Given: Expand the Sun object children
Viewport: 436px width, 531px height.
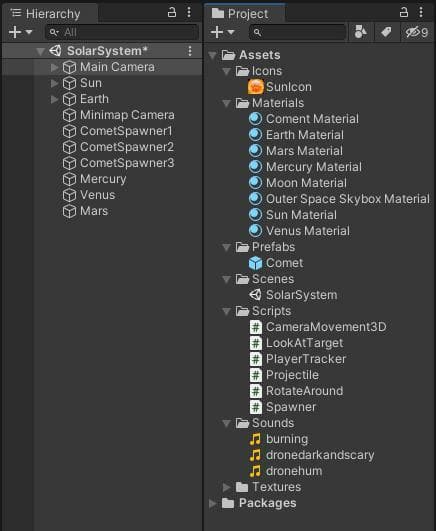Looking at the screenshot, I should pos(54,83).
